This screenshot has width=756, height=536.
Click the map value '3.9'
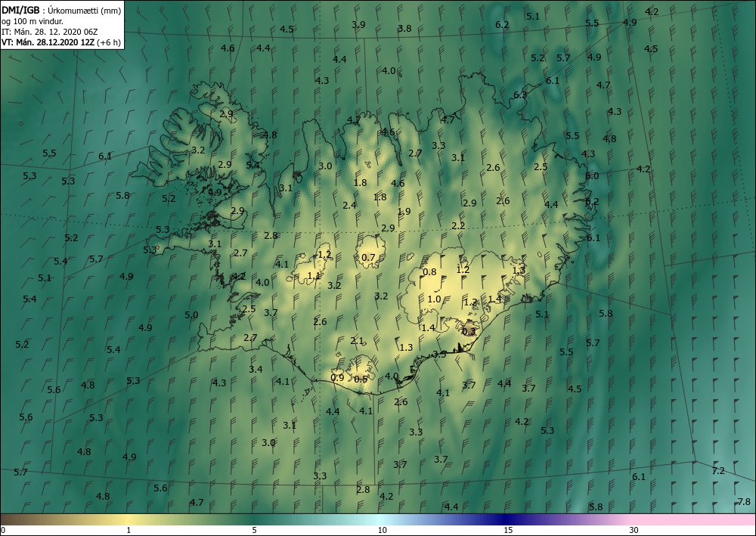[x=358, y=25]
